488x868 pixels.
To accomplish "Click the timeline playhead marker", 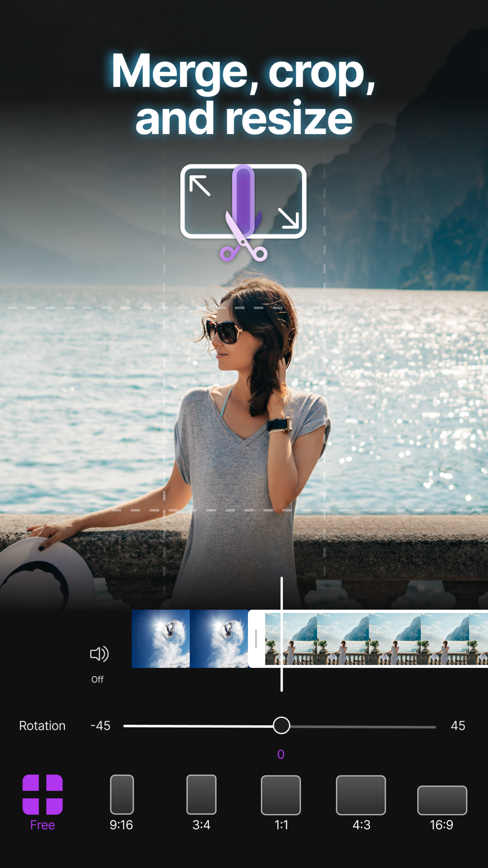I will tap(282, 634).
